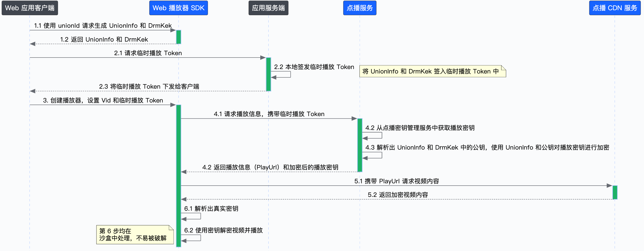Select message "2.2 本地签发临时播放 Token"
644x251 pixels.
pyautogui.click(x=314, y=67)
